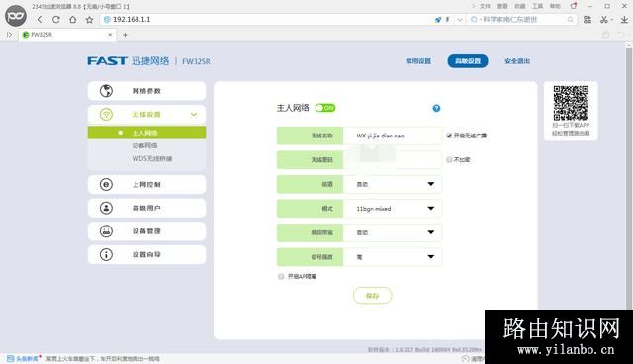Viewport: 633px width, 364px height.
Task: Select the 主人网络 submenu item
Action: tap(146, 133)
